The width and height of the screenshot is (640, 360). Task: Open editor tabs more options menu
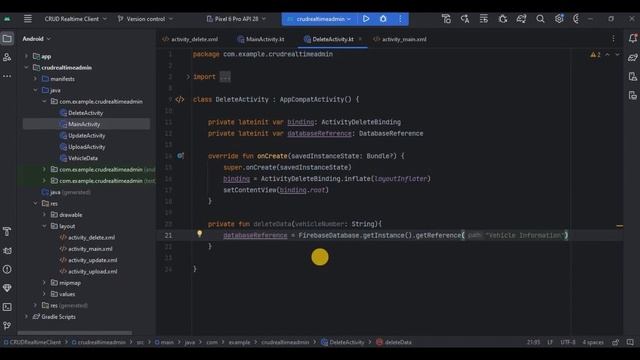pyautogui.click(x=613, y=38)
